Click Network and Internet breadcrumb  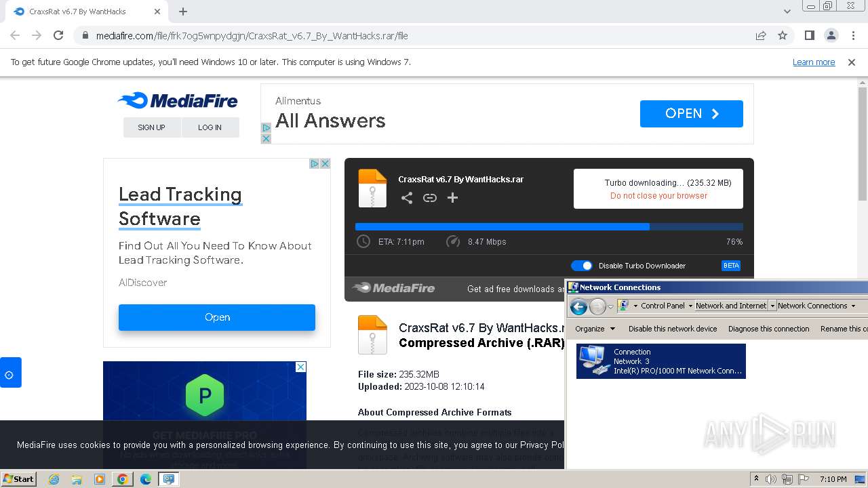point(731,306)
